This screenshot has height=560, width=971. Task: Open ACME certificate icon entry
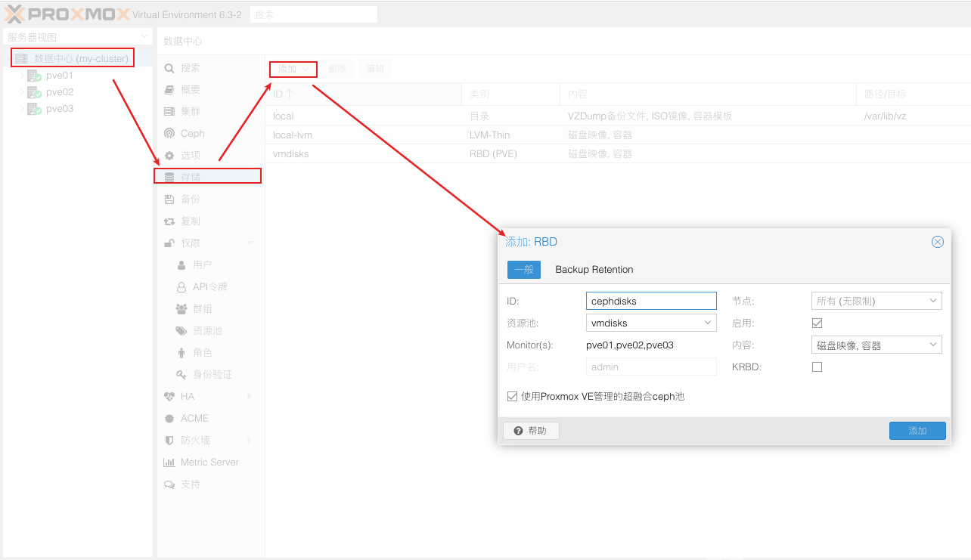click(169, 419)
